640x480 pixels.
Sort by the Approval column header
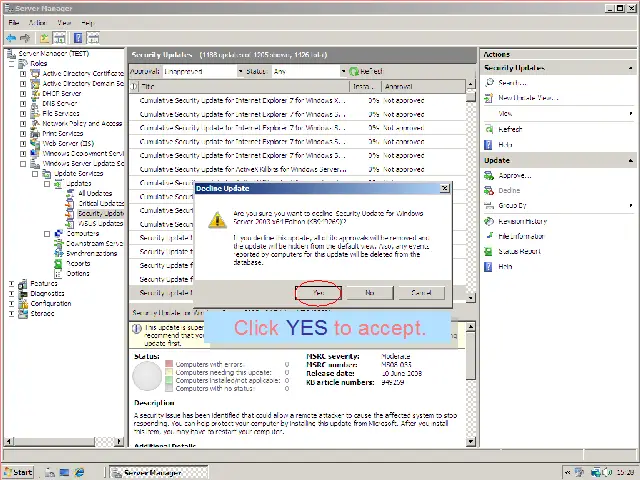(x=423, y=86)
